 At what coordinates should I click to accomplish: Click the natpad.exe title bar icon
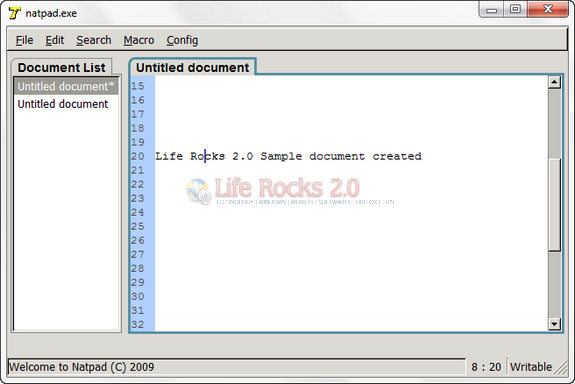coord(14,13)
